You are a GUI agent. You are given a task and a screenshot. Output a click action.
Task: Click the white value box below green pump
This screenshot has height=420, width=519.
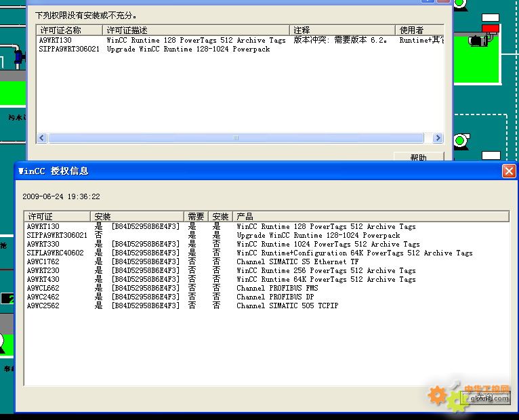[491, 156]
